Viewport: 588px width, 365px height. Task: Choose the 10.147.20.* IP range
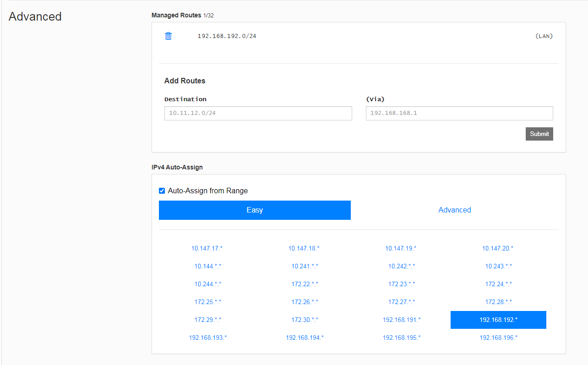498,248
